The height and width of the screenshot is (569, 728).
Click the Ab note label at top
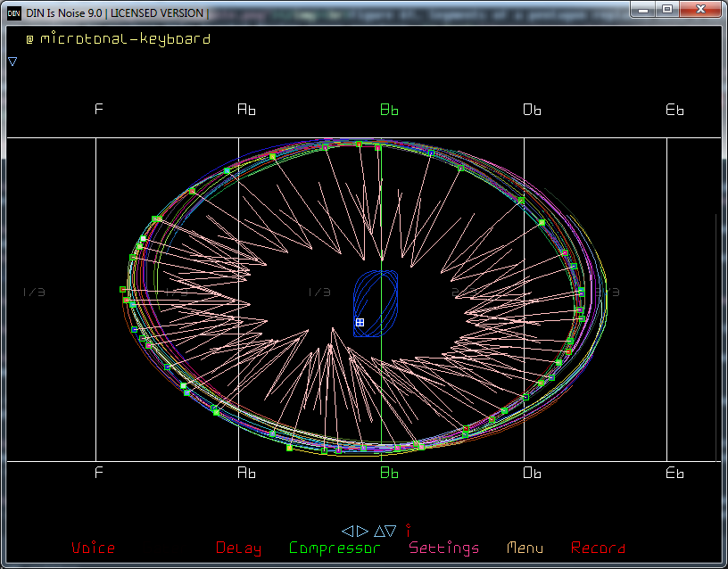coord(246,110)
